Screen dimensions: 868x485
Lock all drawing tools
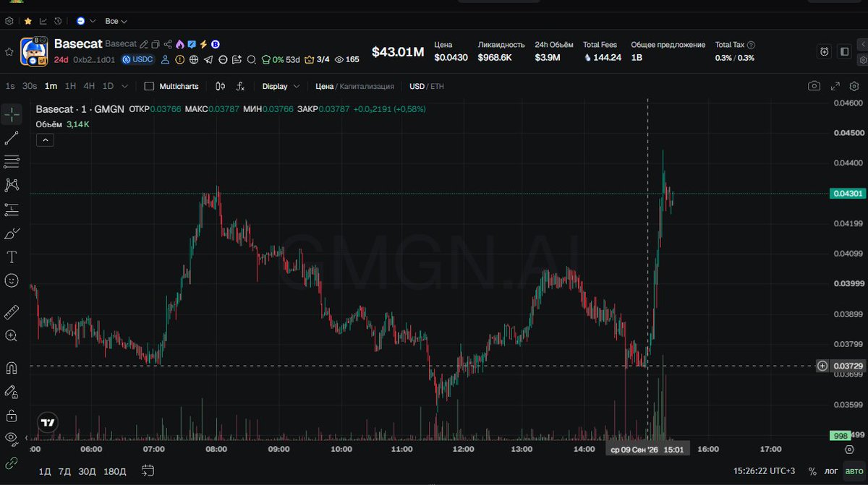[12, 415]
